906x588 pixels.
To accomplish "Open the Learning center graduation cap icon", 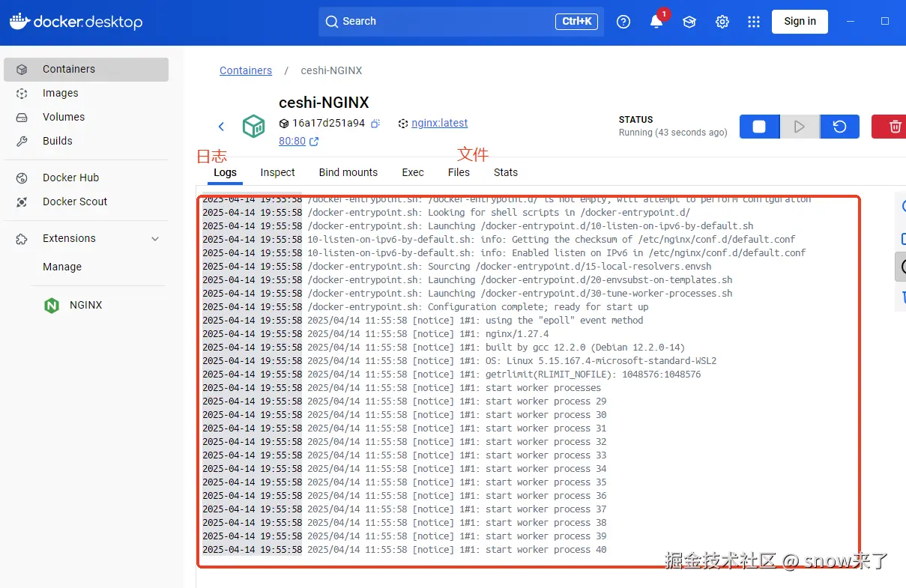I will [x=689, y=22].
